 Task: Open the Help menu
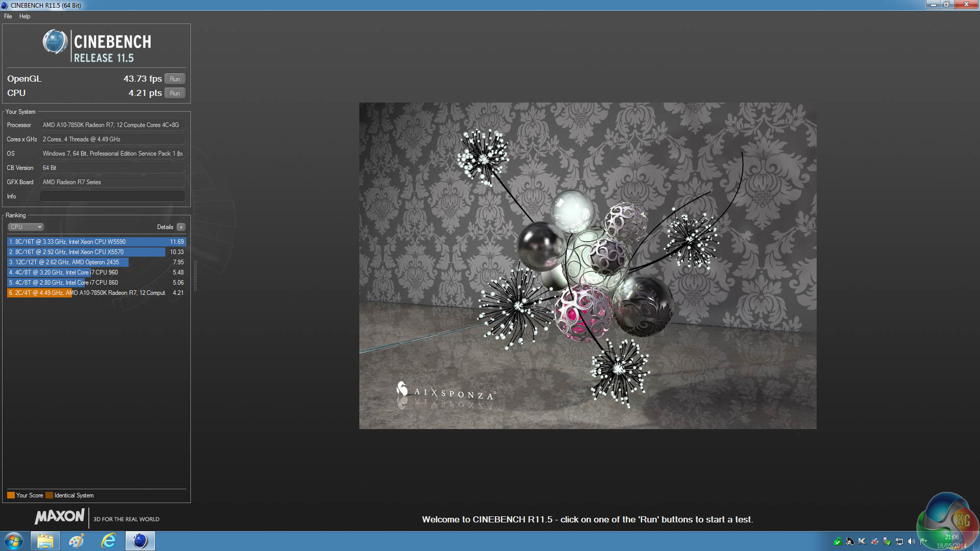click(x=24, y=16)
